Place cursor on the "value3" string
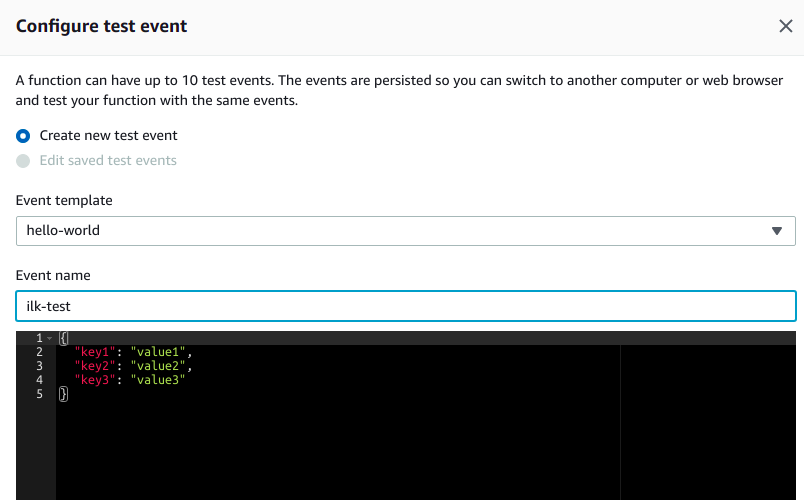The height and width of the screenshot is (500, 804). pos(158,380)
